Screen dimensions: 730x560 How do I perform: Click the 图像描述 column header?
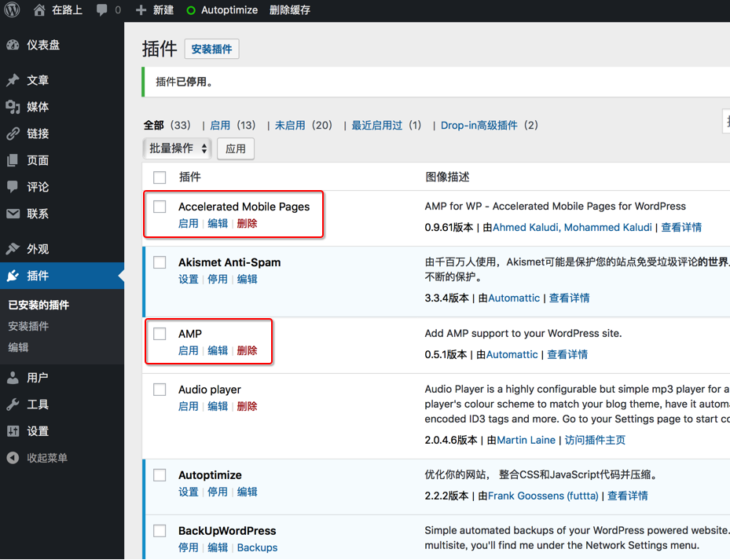(447, 177)
